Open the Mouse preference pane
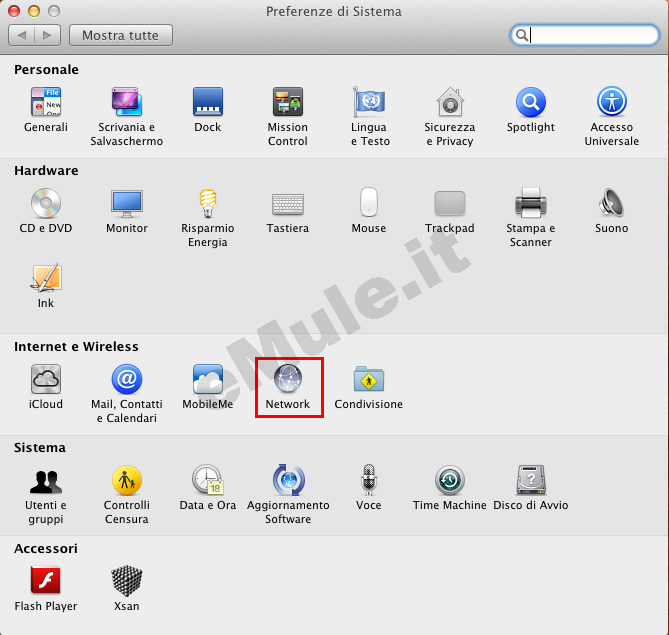The height and width of the screenshot is (635, 669). pos(369,210)
